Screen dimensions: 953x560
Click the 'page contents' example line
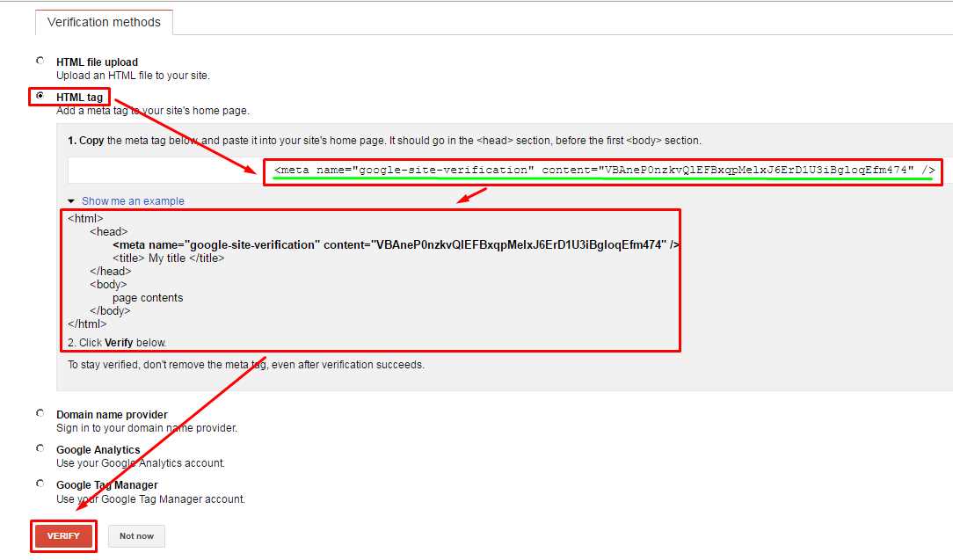148,298
